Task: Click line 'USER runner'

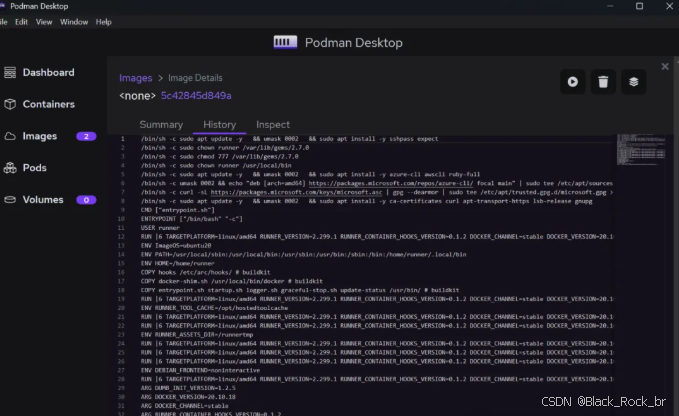Action: pyautogui.click(x=160, y=228)
